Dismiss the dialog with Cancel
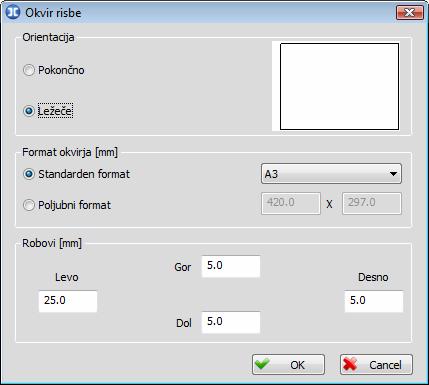 376,364
